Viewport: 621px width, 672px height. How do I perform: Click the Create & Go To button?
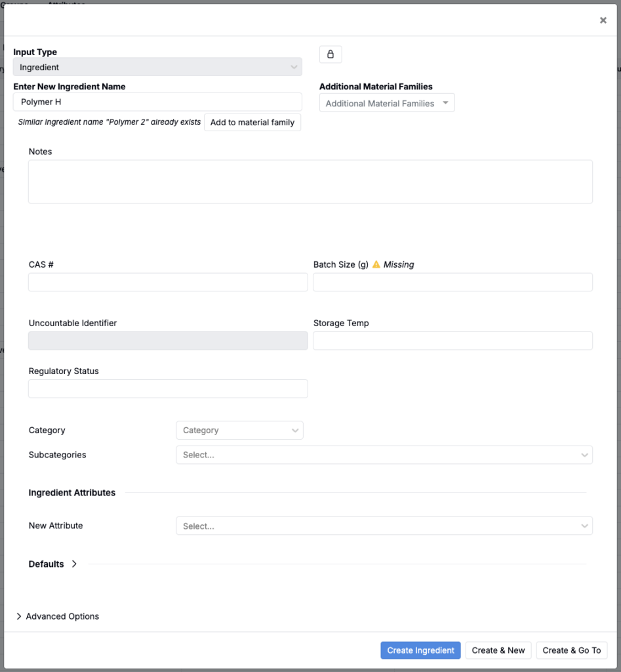(571, 650)
